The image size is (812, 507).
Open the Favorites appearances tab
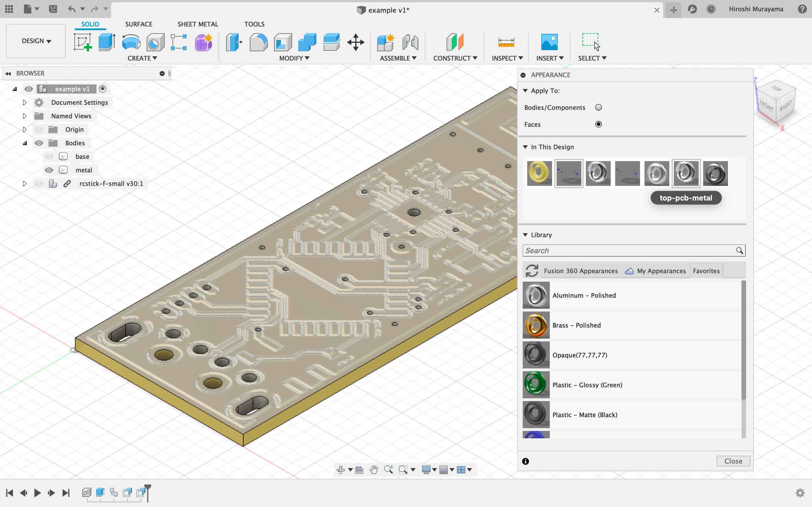click(x=706, y=271)
